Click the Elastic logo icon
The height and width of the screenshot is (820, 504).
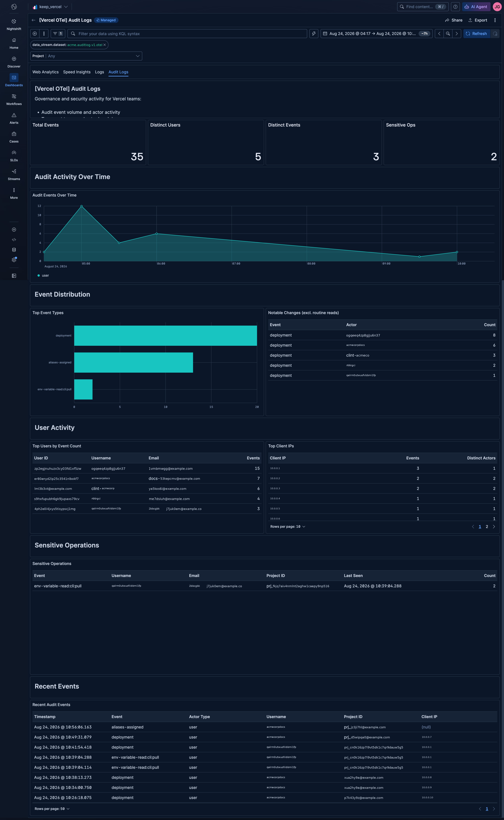tap(14, 7)
